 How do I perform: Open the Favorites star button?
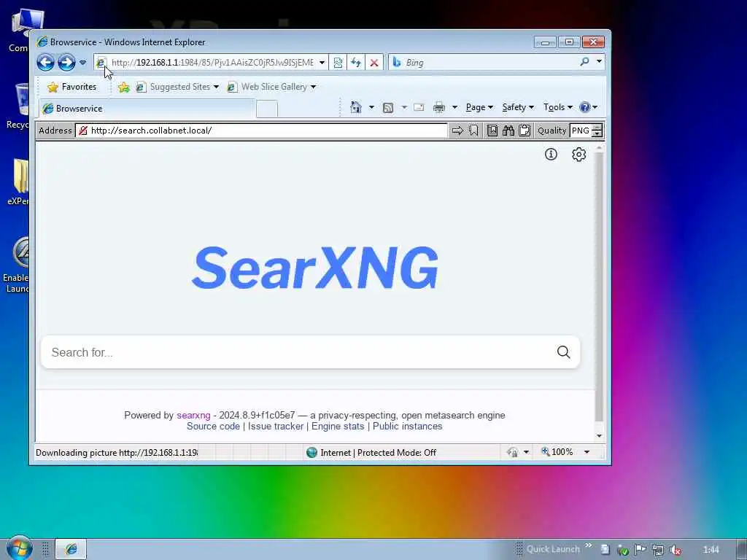(x=72, y=87)
